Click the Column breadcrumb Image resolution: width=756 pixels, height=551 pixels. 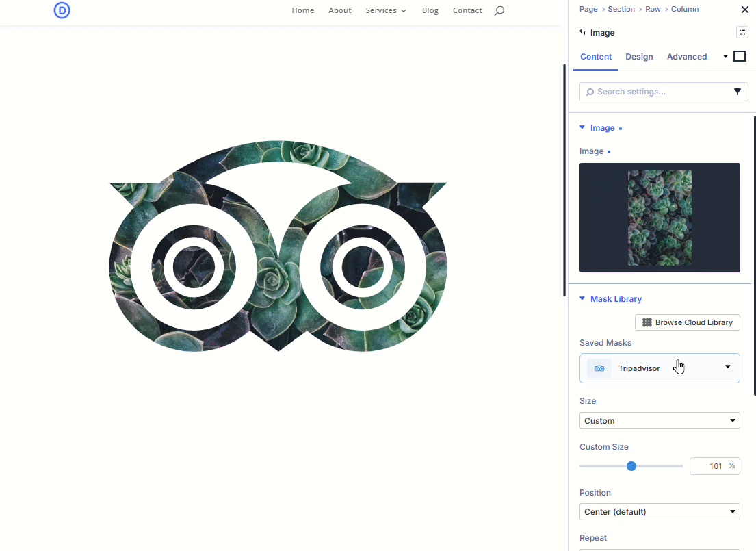click(685, 9)
